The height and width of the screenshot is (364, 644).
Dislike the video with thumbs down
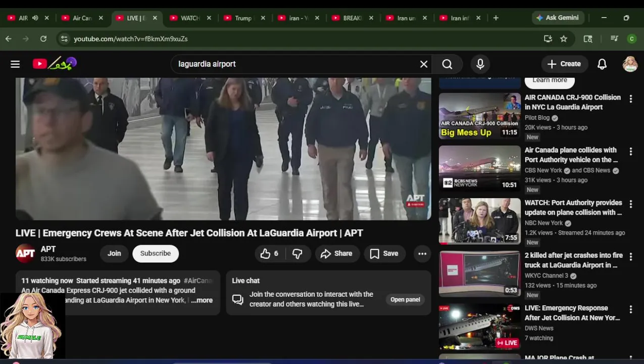click(298, 254)
